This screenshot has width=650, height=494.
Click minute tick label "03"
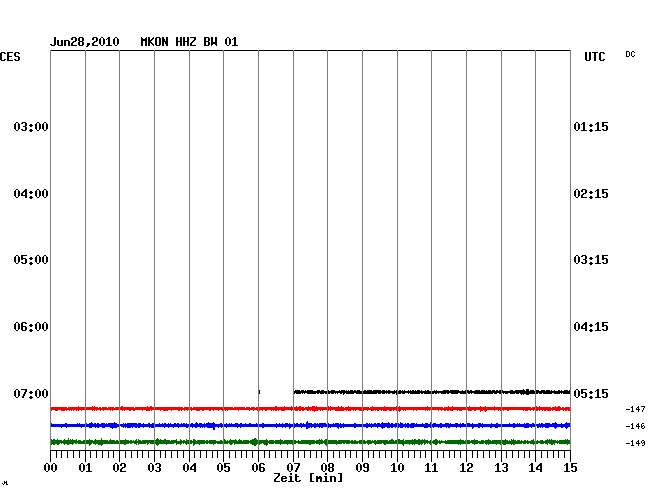(154, 468)
